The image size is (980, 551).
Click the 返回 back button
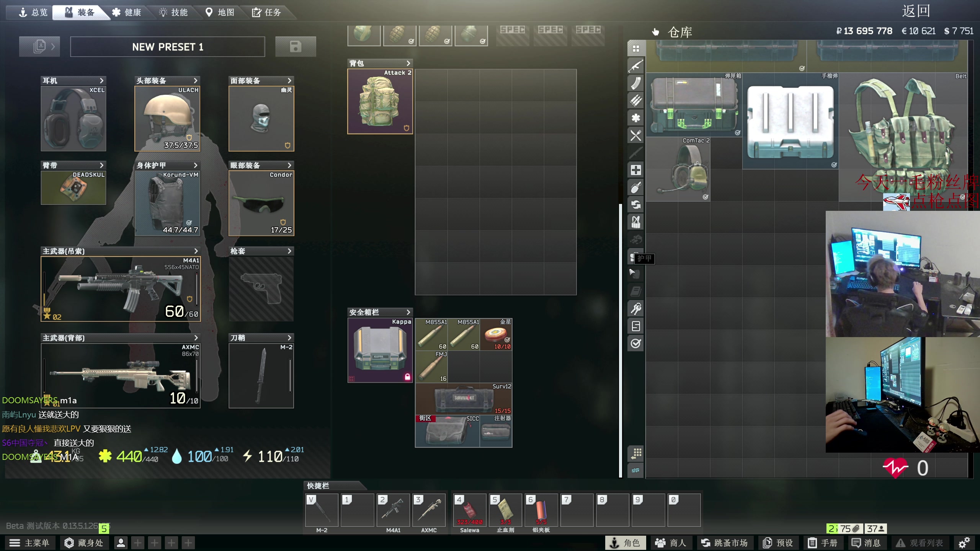pos(916,11)
